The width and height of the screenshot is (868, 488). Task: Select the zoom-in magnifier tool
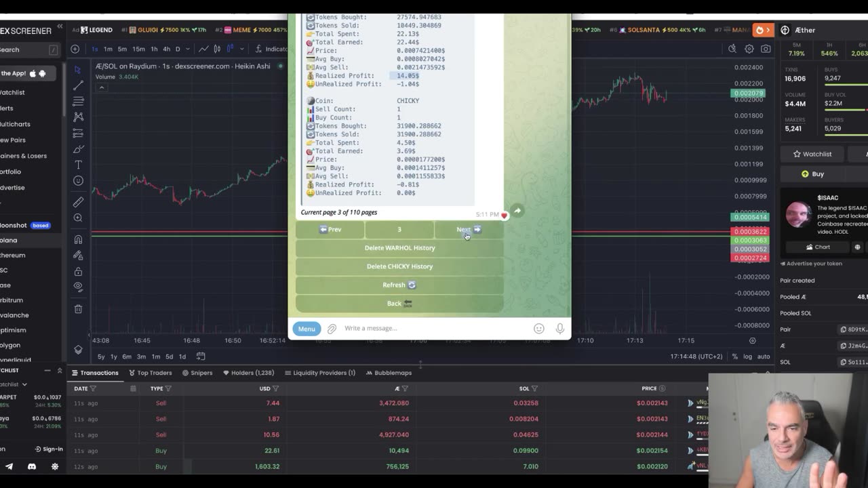pyautogui.click(x=78, y=218)
